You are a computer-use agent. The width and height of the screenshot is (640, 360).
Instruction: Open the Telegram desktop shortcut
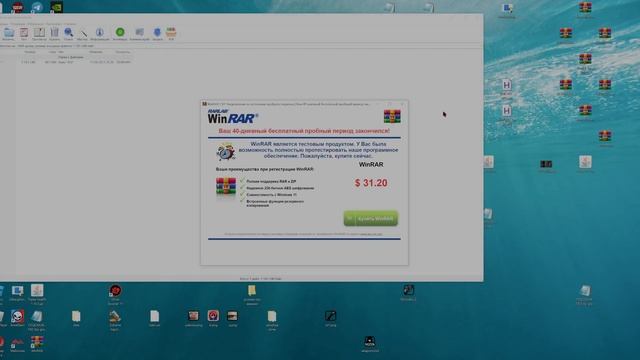(37, 7)
